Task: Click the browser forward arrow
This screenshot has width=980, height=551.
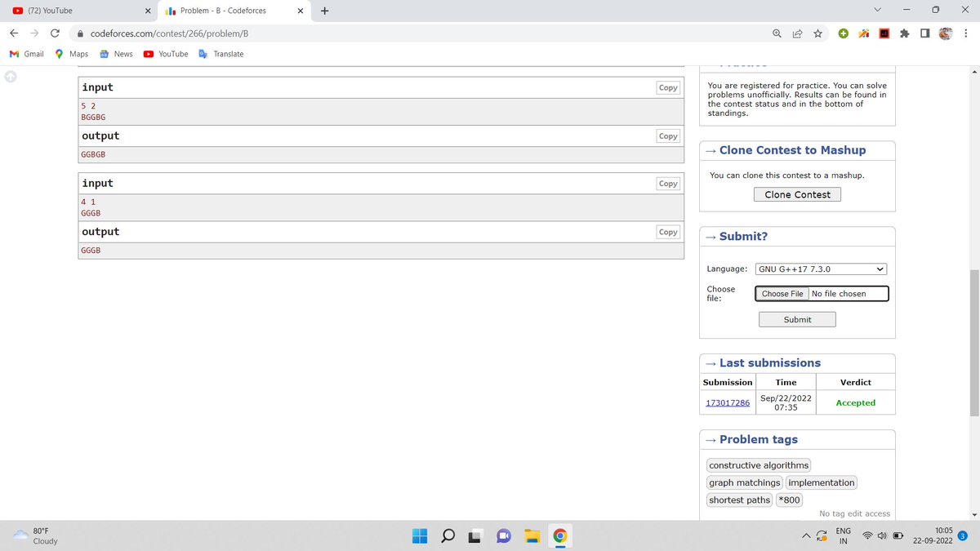Action: (34, 33)
